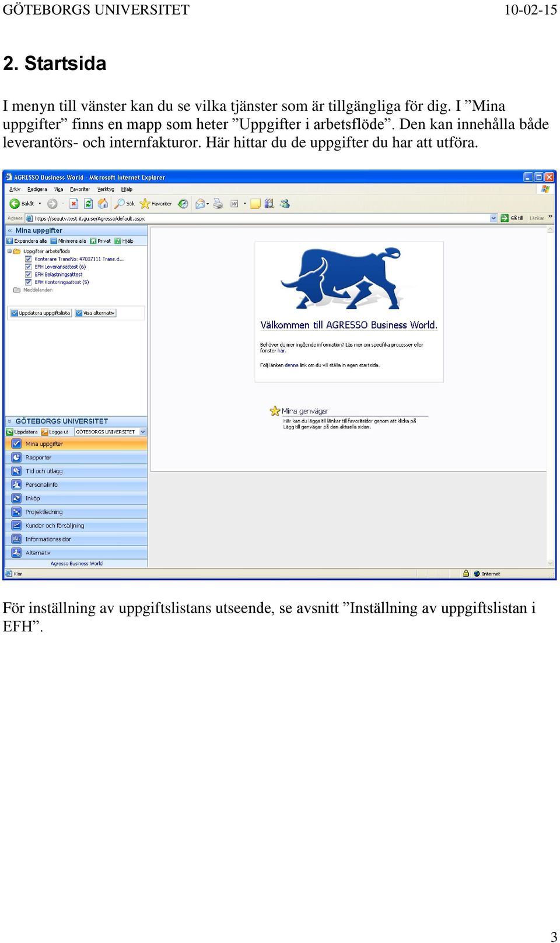Open Kunder och försäljning icon
This screenshot has height=943, width=560.
coord(16,525)
